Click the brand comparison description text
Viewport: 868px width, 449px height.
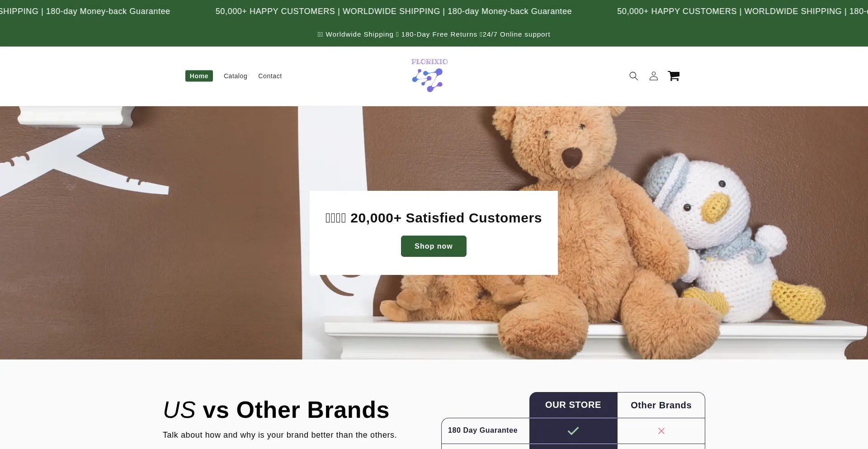pos(279,435)
